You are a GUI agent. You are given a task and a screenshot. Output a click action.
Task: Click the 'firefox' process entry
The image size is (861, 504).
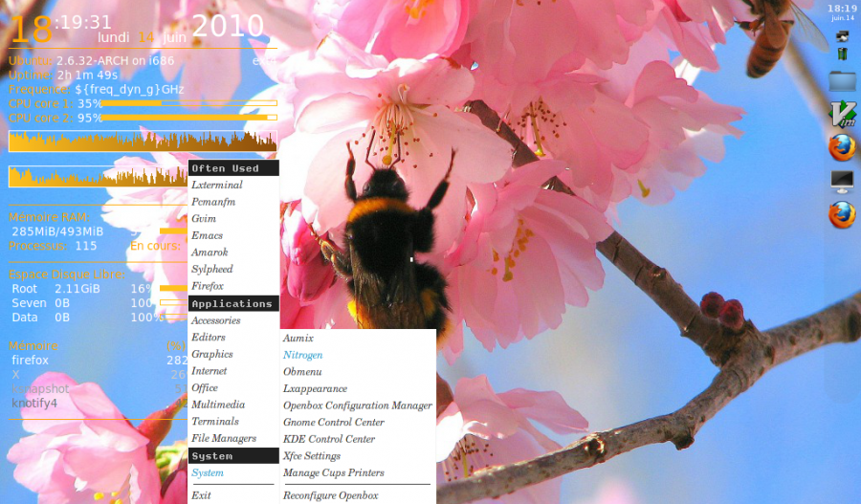tap(31, 361)
